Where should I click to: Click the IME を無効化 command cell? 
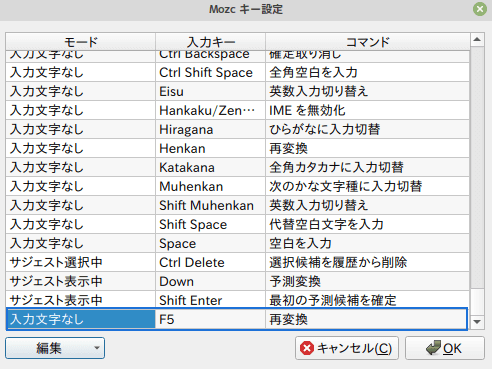pyautogui.click(x=367, y=110)
